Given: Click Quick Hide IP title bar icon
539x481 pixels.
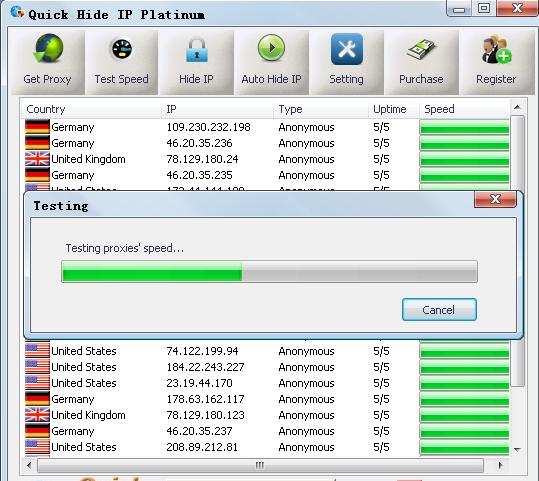Looking at the screenshot, I should tap(17, 12).
